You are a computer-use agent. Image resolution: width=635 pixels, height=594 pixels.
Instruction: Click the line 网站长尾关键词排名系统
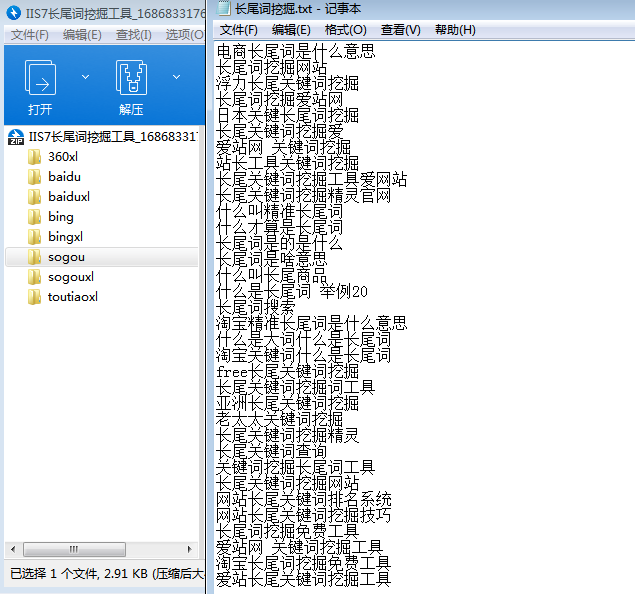tap(303, 500)
